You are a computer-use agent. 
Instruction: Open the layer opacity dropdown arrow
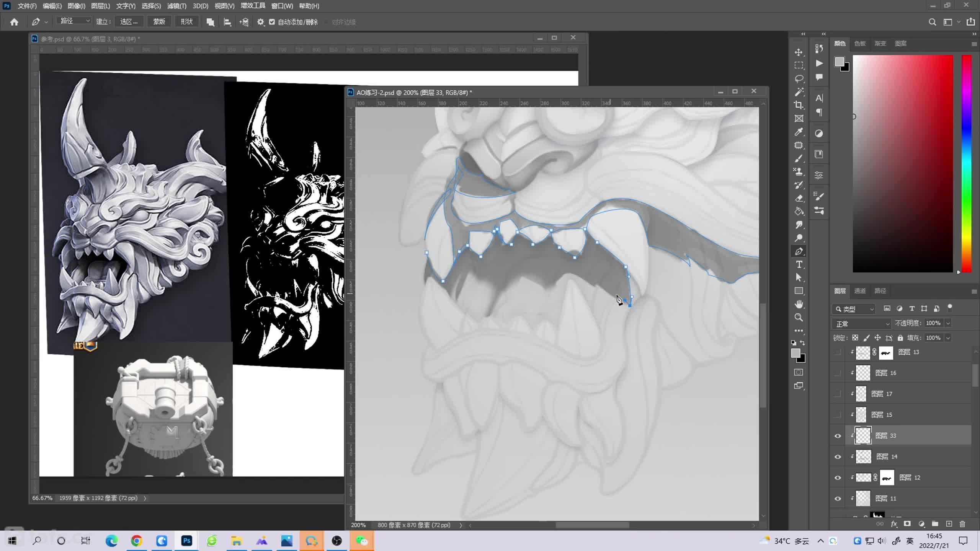[x=948, y=323]
